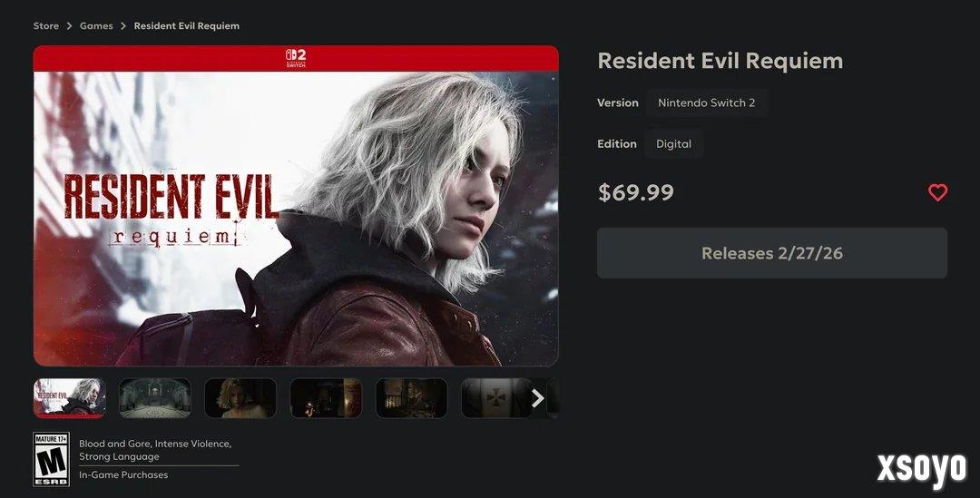The image size is (980, 498).
Task: Choose the Nintendo Switch 2 version option
Action: click(706, 103)
